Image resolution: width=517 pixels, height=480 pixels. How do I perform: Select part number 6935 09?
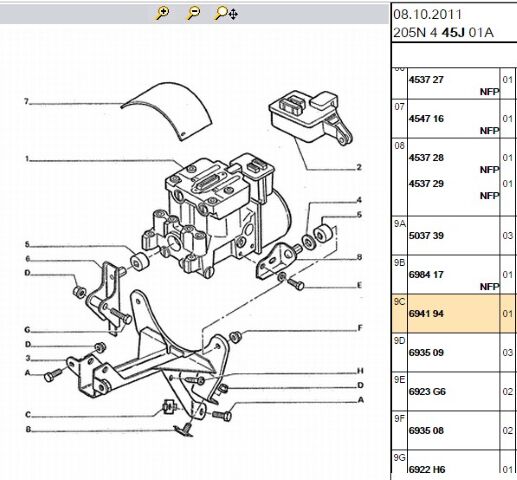[426, 353]
